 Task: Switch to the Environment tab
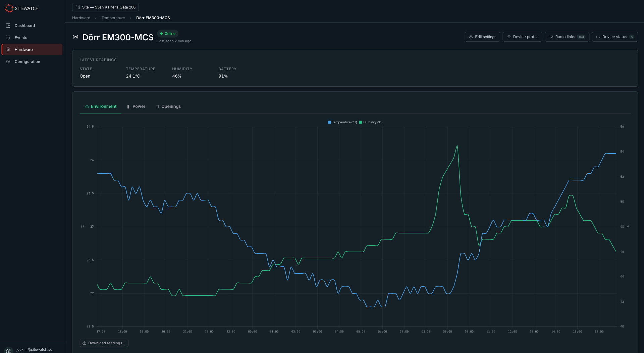[x=101, y=106]
